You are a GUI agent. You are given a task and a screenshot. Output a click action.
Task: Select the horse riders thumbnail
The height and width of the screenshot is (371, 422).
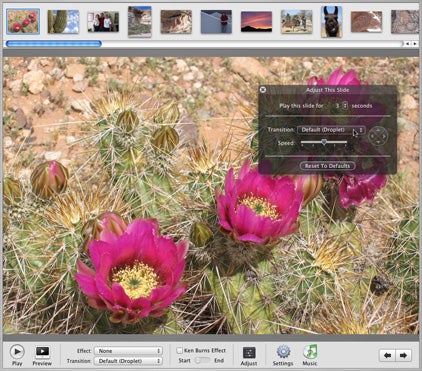point(296,22)
